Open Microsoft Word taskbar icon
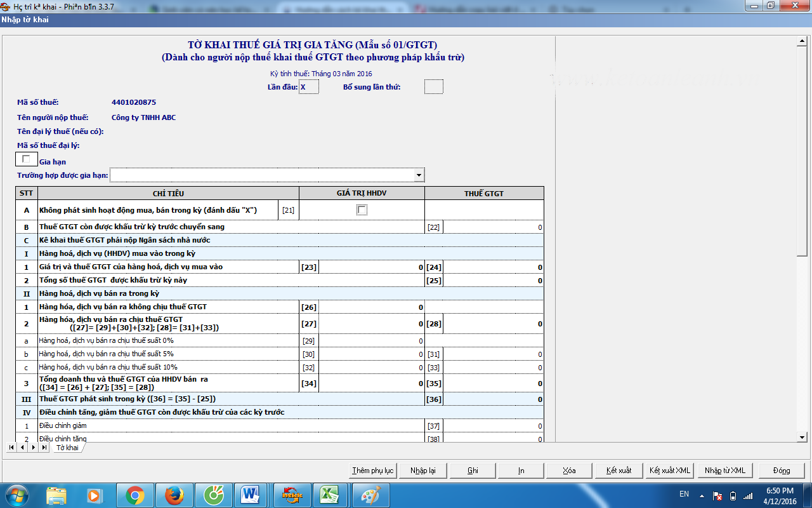 [250, 495]
